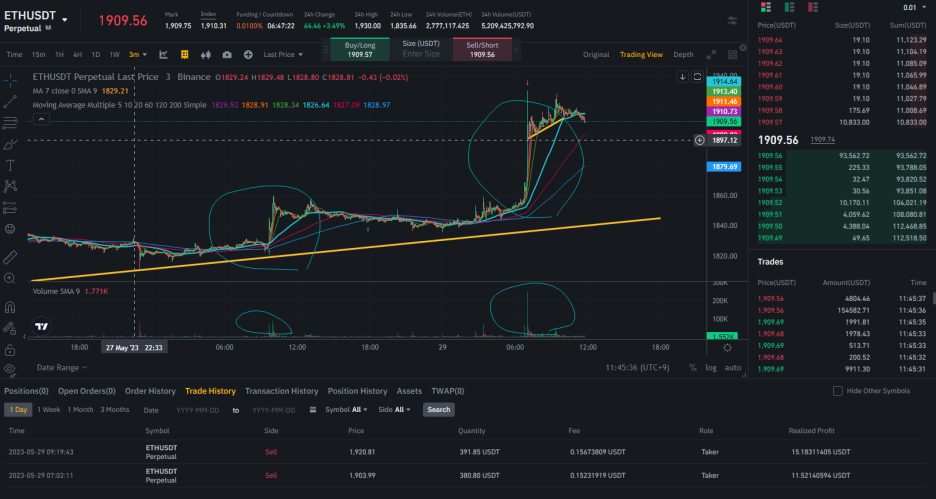Switch chart to the 15m interval
This screenshot has height=499, width=936.
pyautogui.click(x=38, y=54)
